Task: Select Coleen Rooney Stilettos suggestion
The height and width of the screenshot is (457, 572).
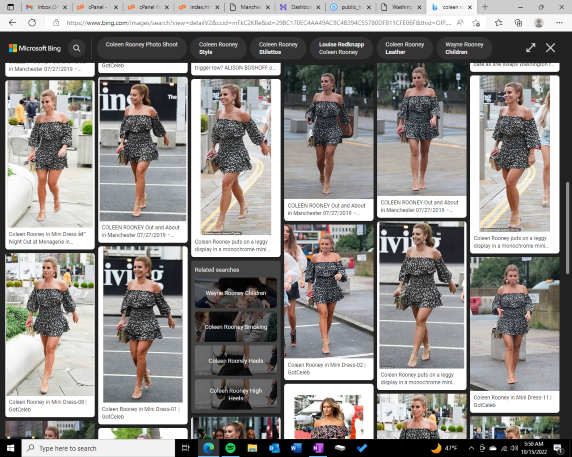Action: pyautogui.click(x=278, y=48)
